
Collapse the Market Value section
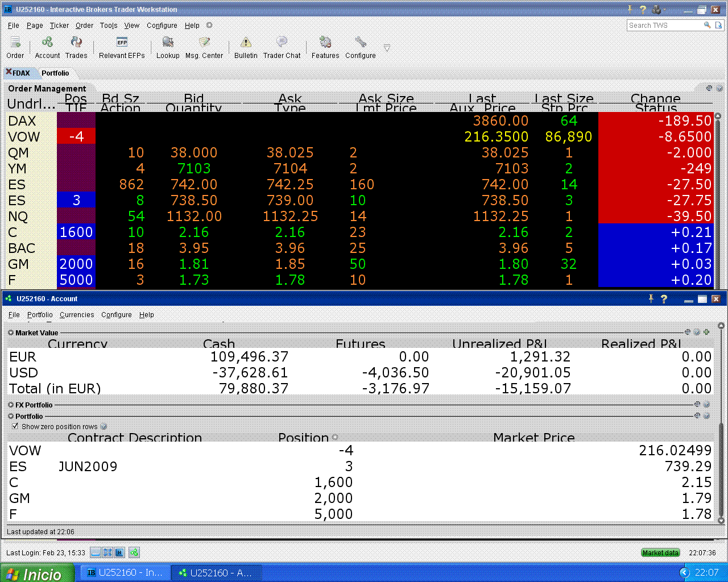coord(11,333)
